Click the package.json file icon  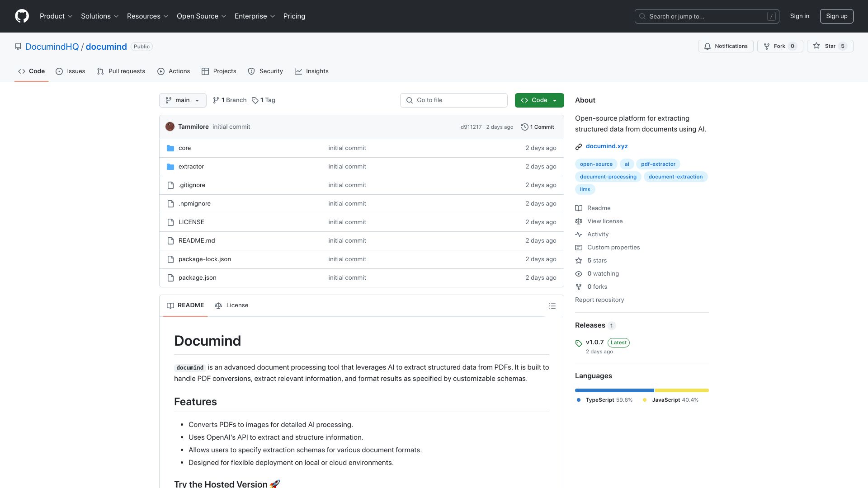coord(170,278)
